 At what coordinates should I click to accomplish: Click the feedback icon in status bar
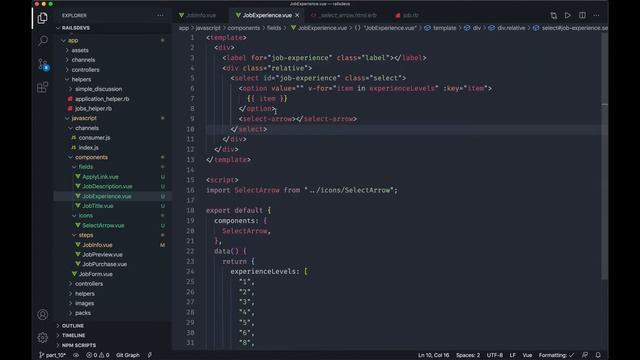585,355
